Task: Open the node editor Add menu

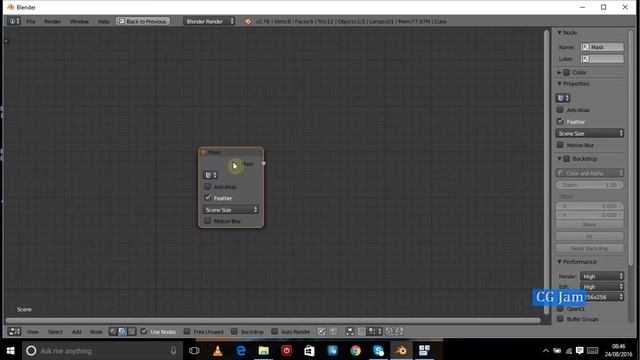Action: point(77,332)
